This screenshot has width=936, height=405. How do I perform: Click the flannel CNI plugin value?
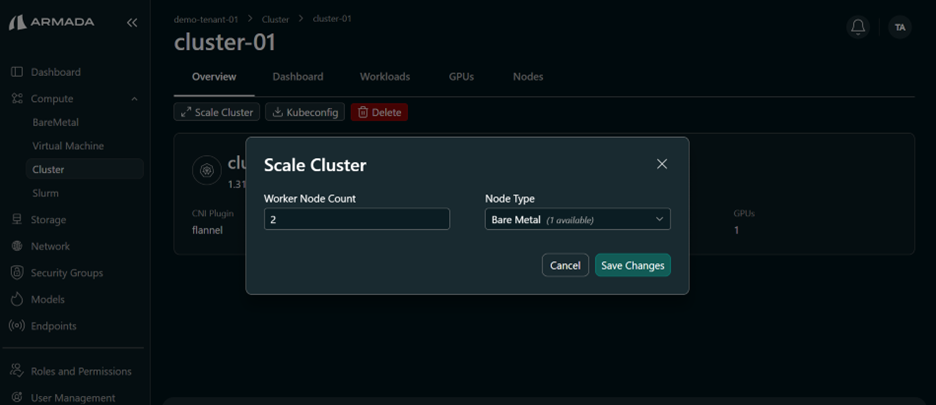(207, 230)
